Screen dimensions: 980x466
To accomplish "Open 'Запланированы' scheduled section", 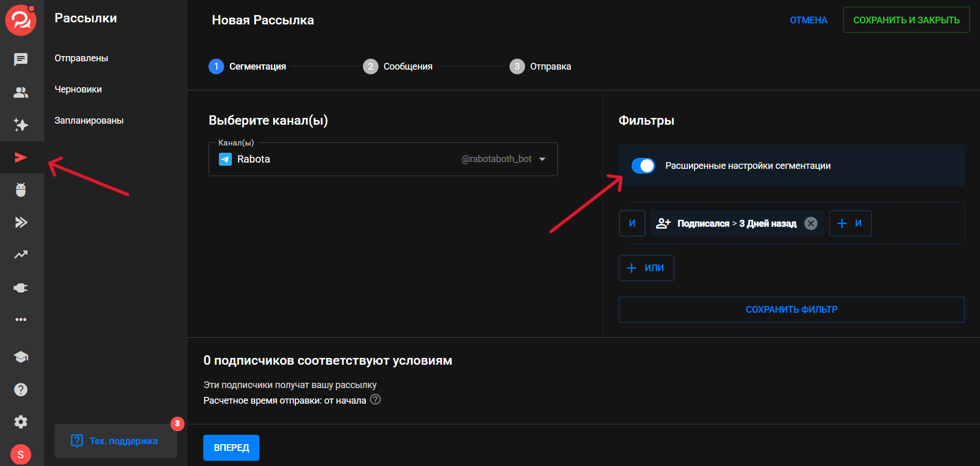I will pos(89,121).
